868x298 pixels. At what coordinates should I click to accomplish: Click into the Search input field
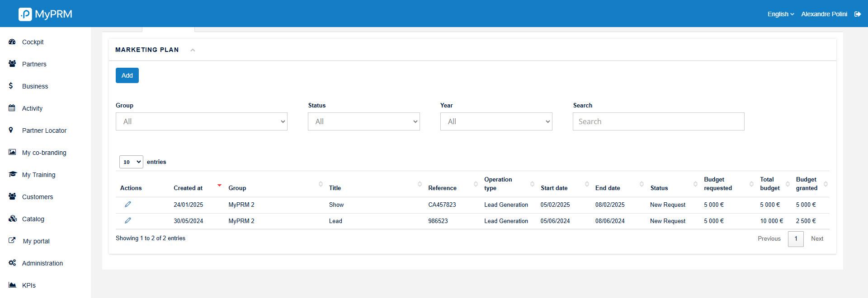pyautogui.click(x=658, y=121)
